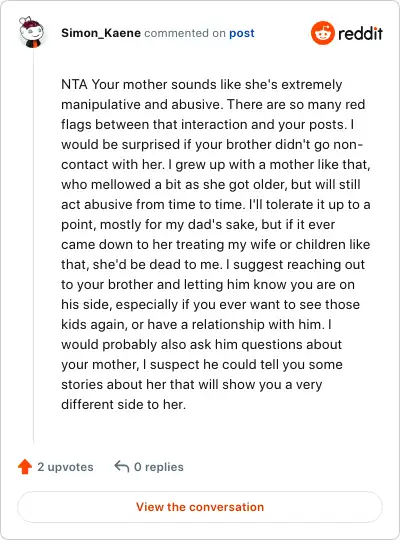The image size is (400, 540).
Task: Click the "0 replies" label
Action: [x=159, y=467]
